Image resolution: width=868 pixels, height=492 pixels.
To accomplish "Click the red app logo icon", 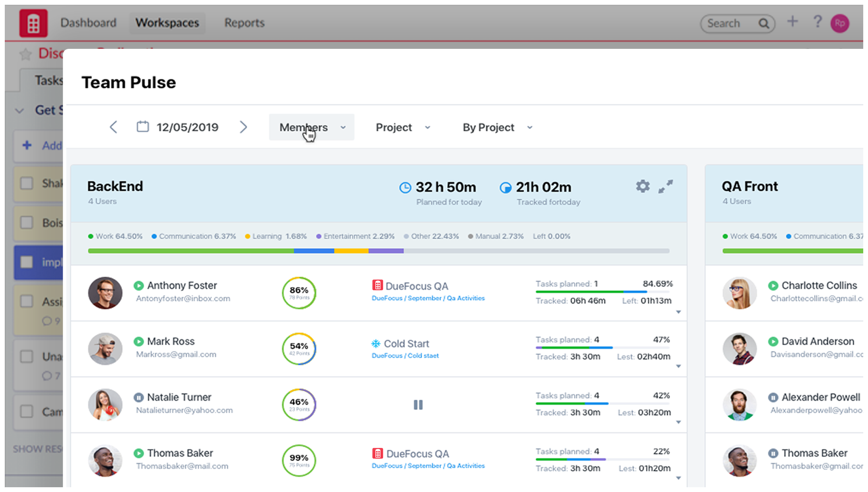I will pyautogui.click(x=33, y=23).
